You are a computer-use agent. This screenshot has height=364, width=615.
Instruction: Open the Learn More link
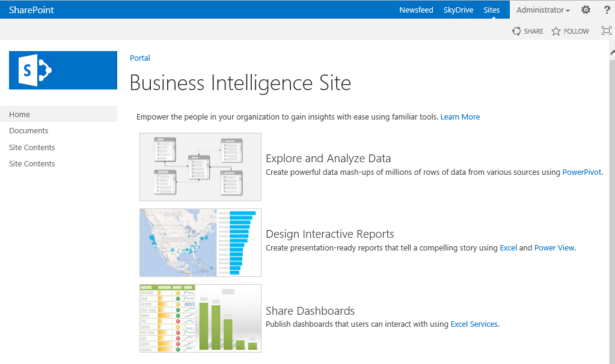(460, 117)
